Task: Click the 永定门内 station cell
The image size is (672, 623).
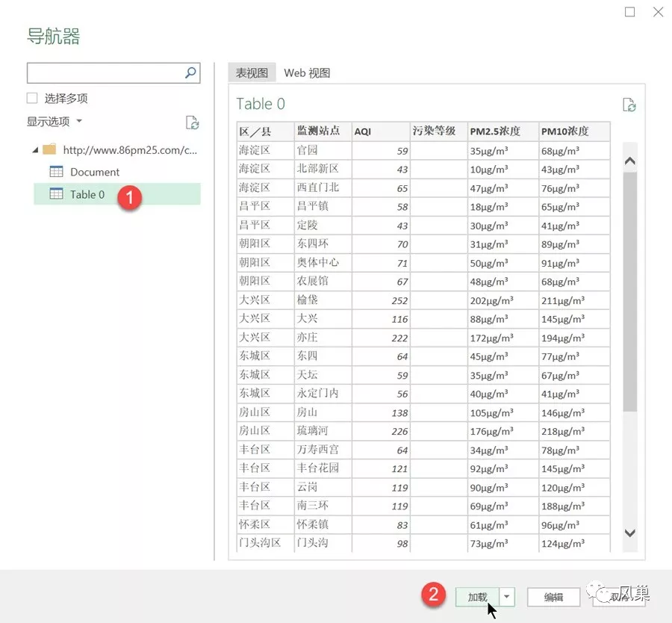Action: [323, 394]
